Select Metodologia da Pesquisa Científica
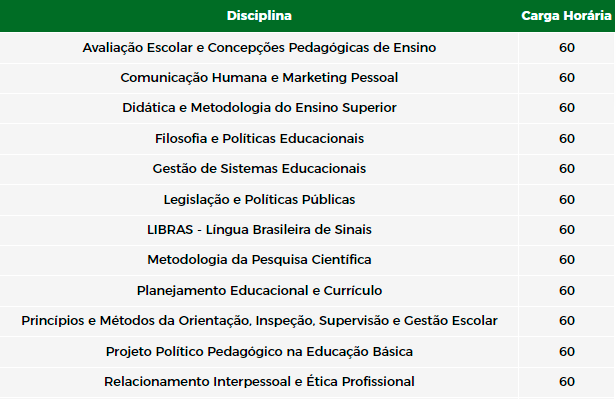Screen dimensions: 616x399 tap(259, 260)
